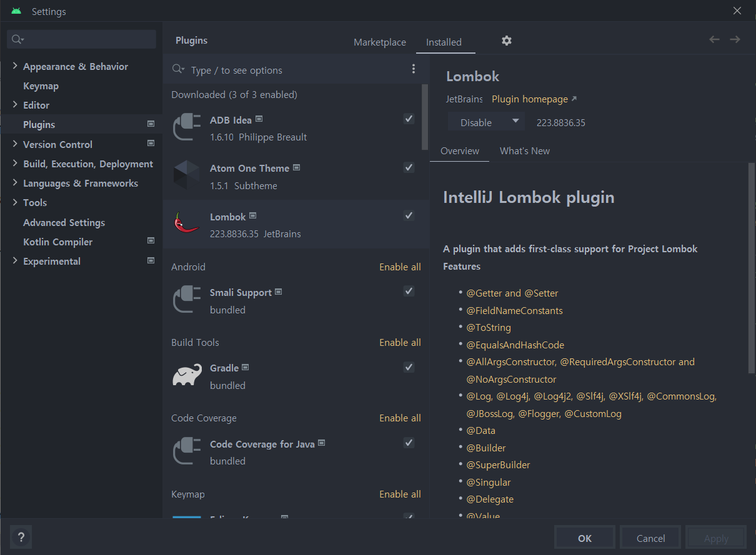Switch to the Marketplace tab

pyautogui.click(x=380, y=42)
